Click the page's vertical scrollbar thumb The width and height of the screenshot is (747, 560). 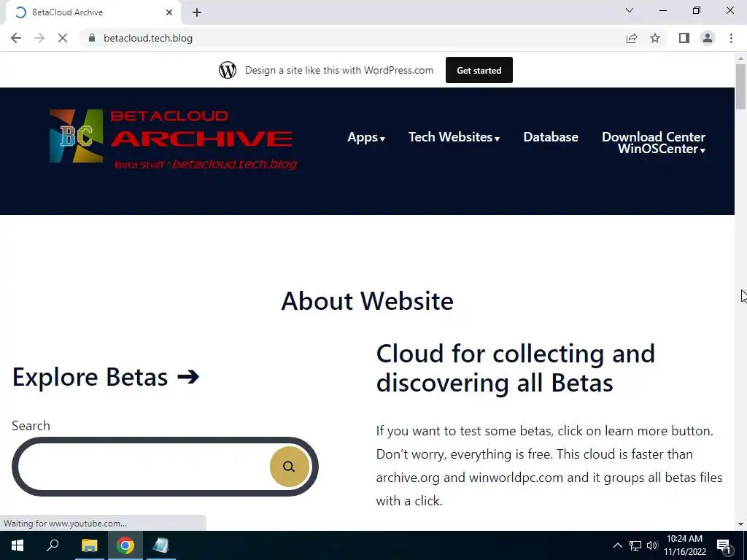click(x=740, y=87)
